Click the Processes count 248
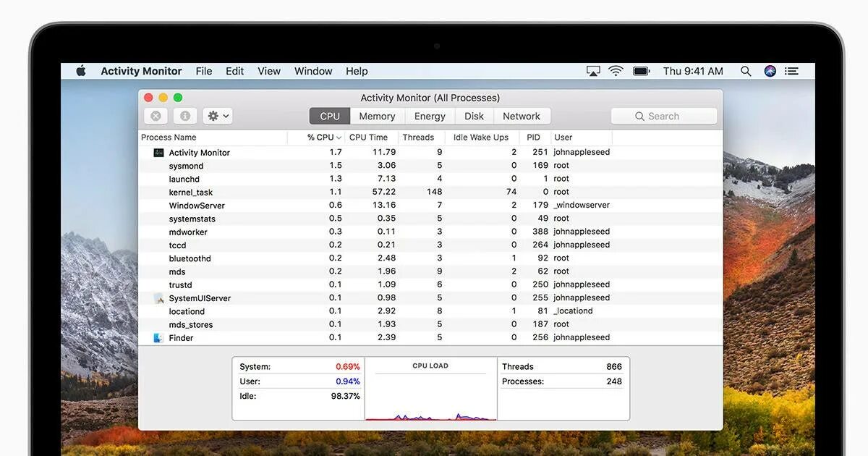 coord(614,381)
